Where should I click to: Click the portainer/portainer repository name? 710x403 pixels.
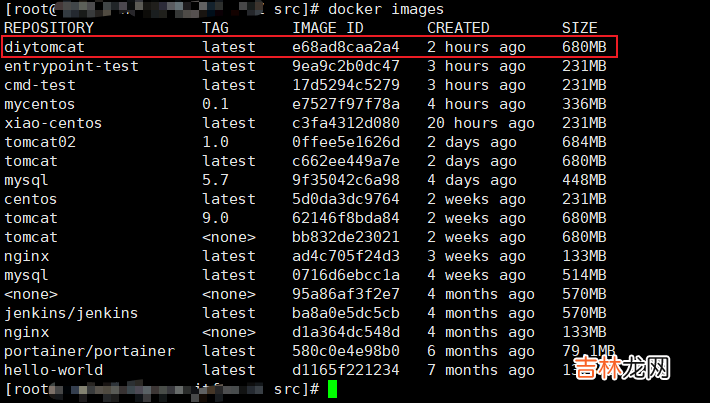[x=88, y=351]
